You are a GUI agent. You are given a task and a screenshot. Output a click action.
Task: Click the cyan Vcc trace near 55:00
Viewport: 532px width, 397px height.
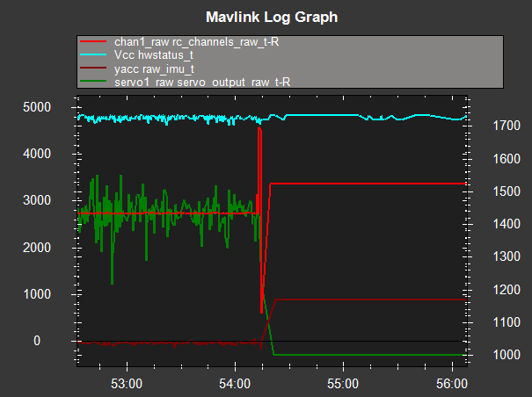tap(343, 115)
